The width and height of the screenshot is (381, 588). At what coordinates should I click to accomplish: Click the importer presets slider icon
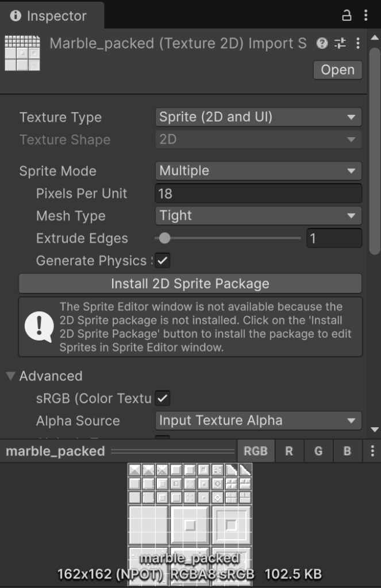340,44
